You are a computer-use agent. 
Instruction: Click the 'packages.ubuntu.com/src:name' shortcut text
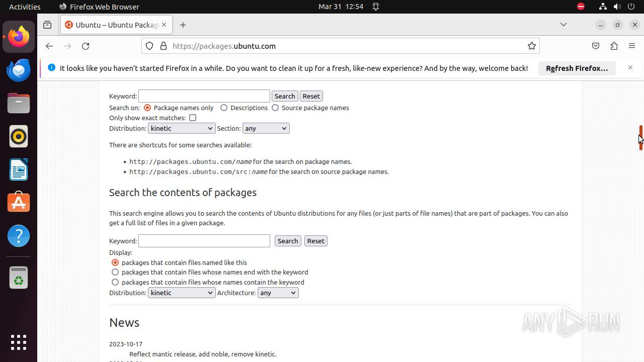(198, 171)
